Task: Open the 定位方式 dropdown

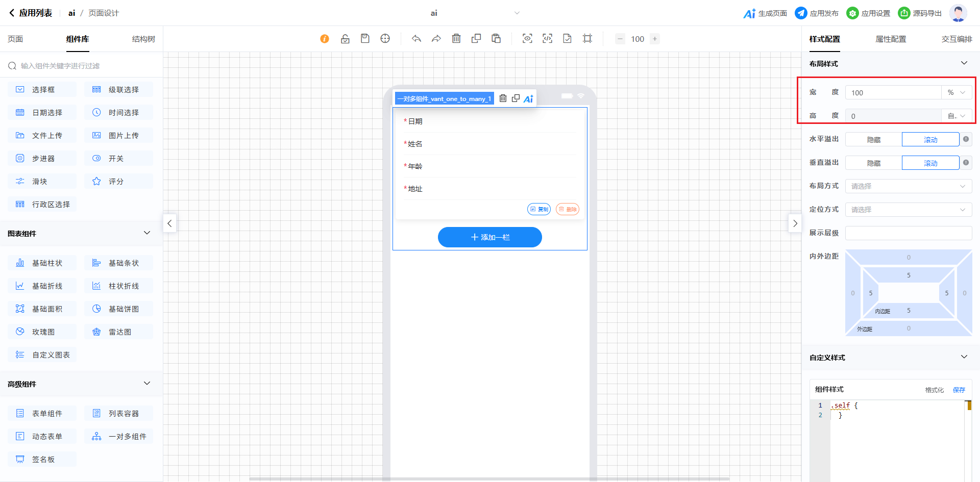Action: [908, 210]
